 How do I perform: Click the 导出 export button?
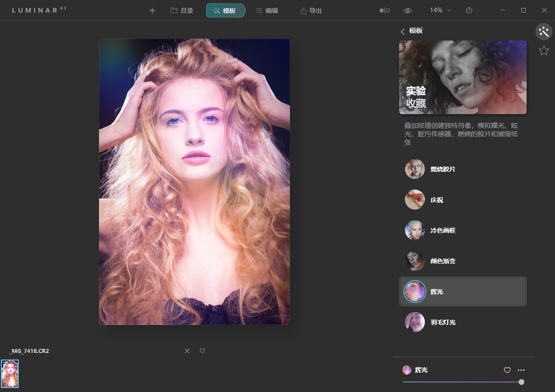(x=311, y=11)
